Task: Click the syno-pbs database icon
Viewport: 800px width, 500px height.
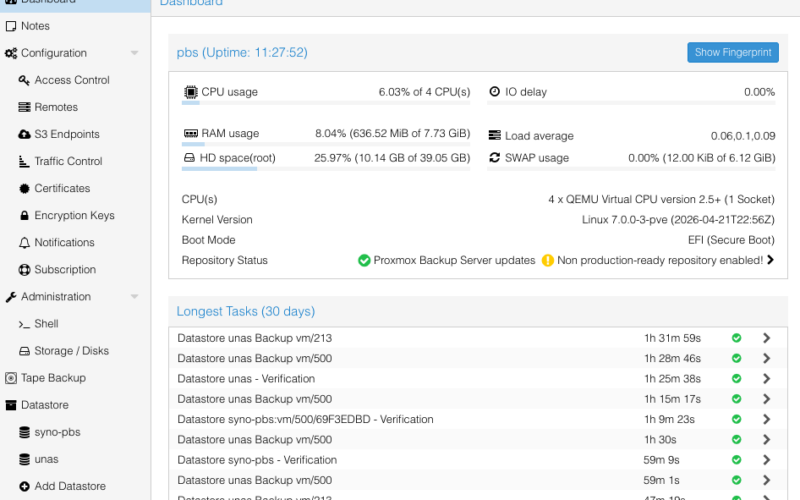Action: (24, 432)
